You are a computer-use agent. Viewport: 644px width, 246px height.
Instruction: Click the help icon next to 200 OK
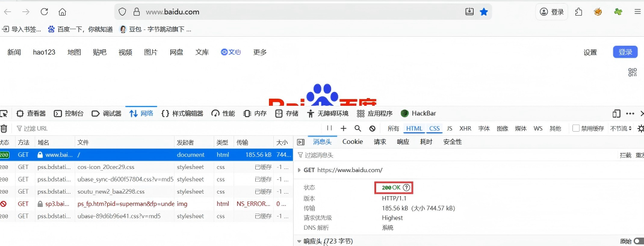point(406,188)
